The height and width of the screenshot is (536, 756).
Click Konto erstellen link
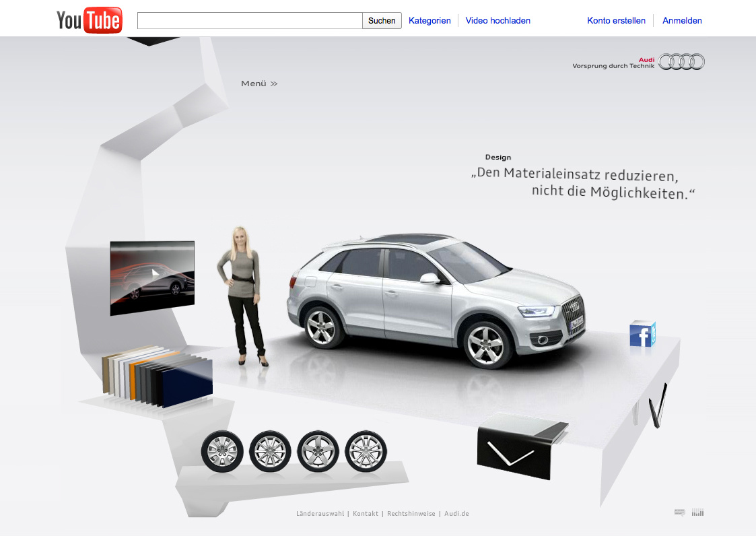[x=616, y=21]
